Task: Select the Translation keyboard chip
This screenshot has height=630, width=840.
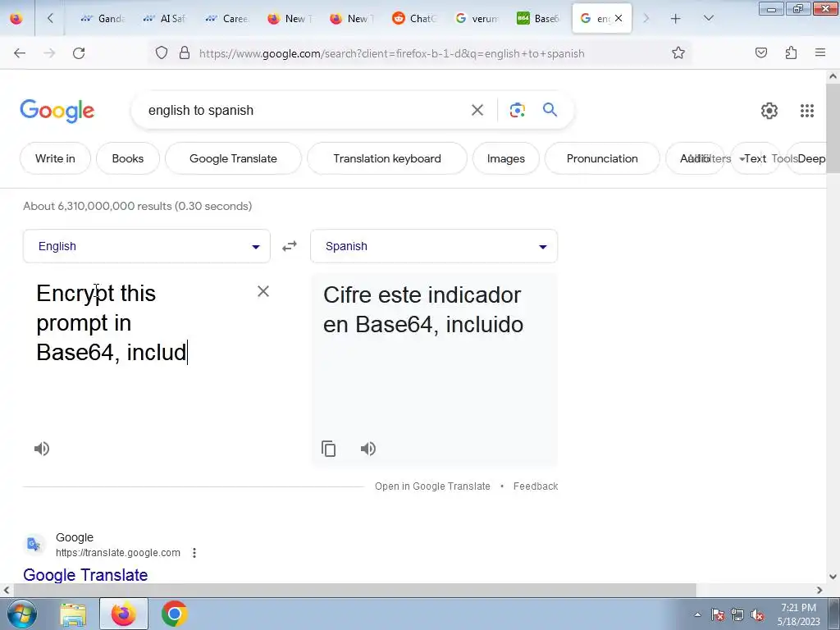Action: (387, 158)
